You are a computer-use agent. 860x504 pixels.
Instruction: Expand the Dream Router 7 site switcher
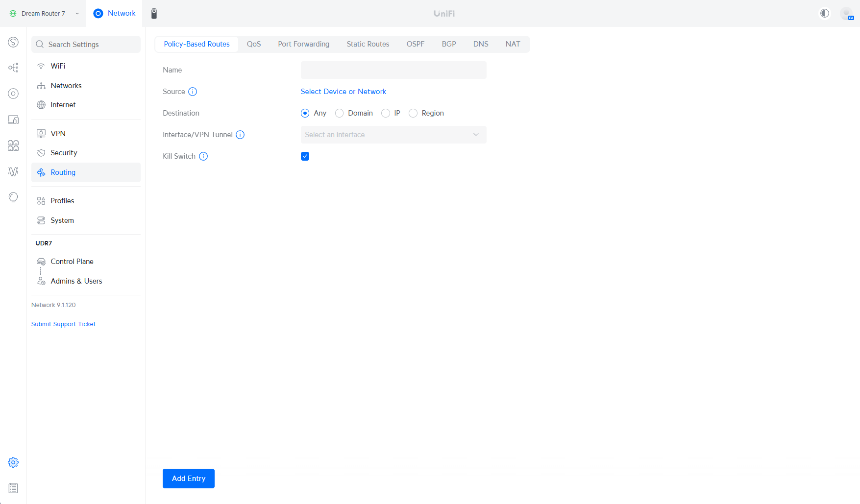click(x=44, y=13)
